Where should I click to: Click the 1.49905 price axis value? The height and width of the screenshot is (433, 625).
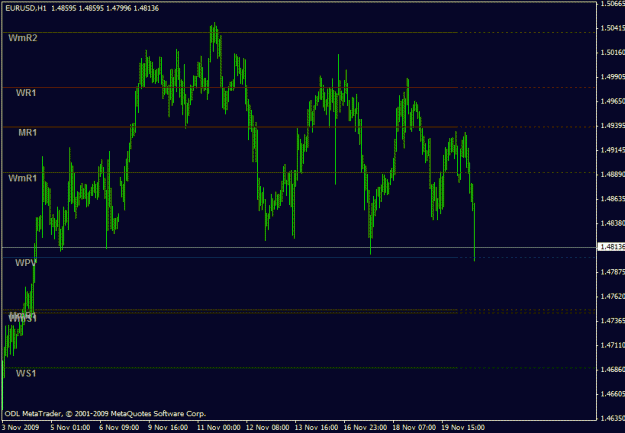(x=613, y=77)
